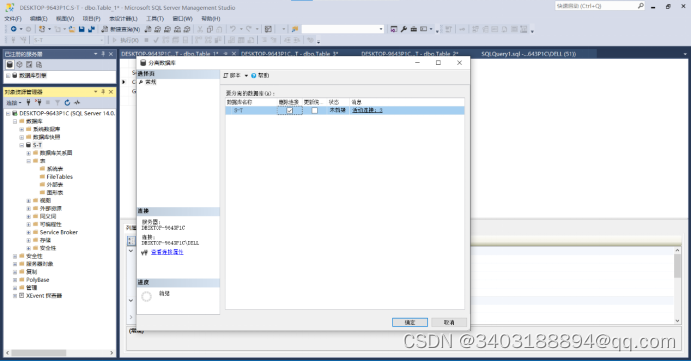Open the Script (脚本) dropdown arrow in dialog
Screen dimensions: 691x361
click(x=246, y=76)
